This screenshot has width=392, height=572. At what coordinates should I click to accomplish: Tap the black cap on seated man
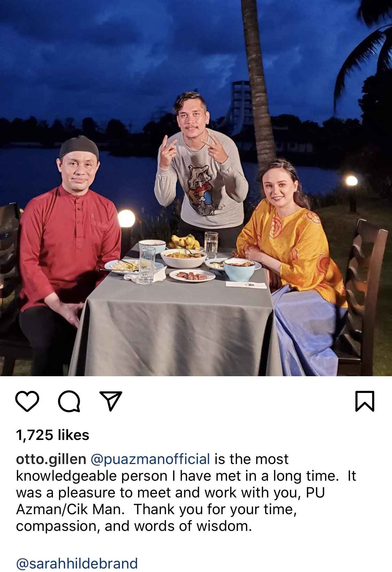(79, 146)
